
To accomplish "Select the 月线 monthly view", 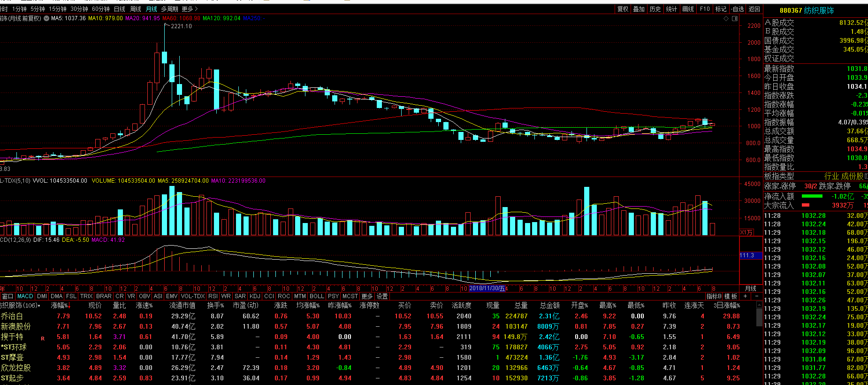I will tap(152, 9).
